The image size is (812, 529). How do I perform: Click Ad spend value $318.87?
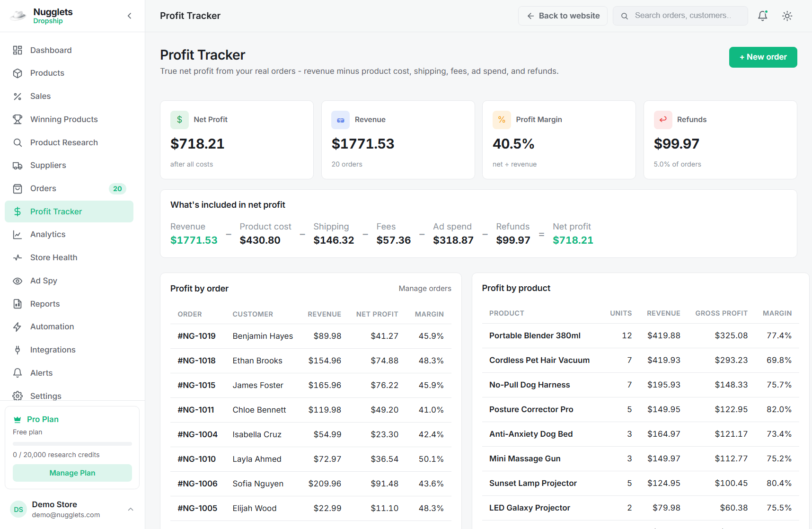[x=453, y=240]
